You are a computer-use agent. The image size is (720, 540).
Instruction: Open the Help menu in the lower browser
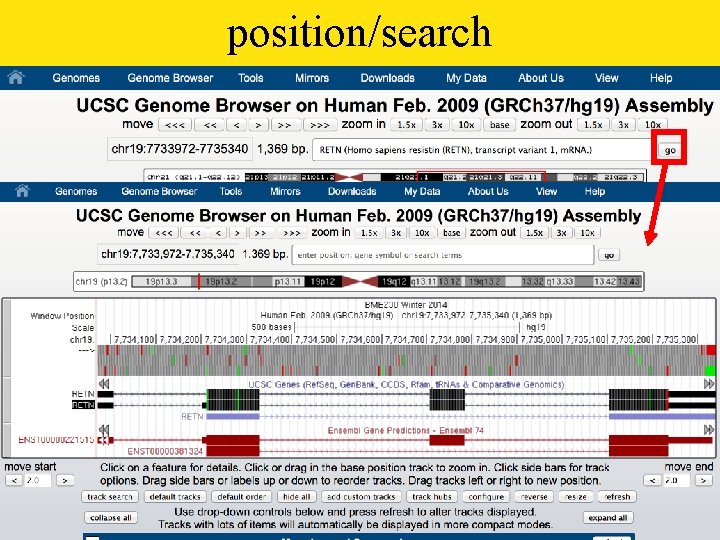point(595,191)
